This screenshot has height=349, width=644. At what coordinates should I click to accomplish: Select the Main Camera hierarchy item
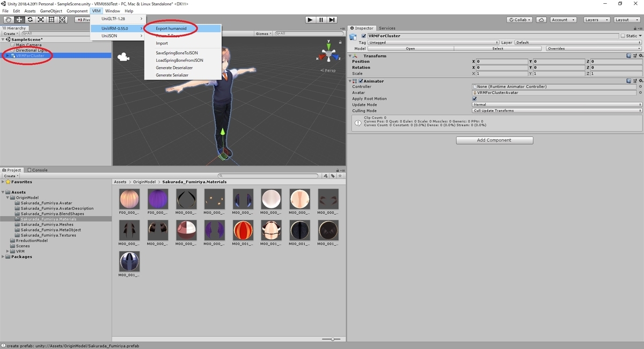pos(28,45)
